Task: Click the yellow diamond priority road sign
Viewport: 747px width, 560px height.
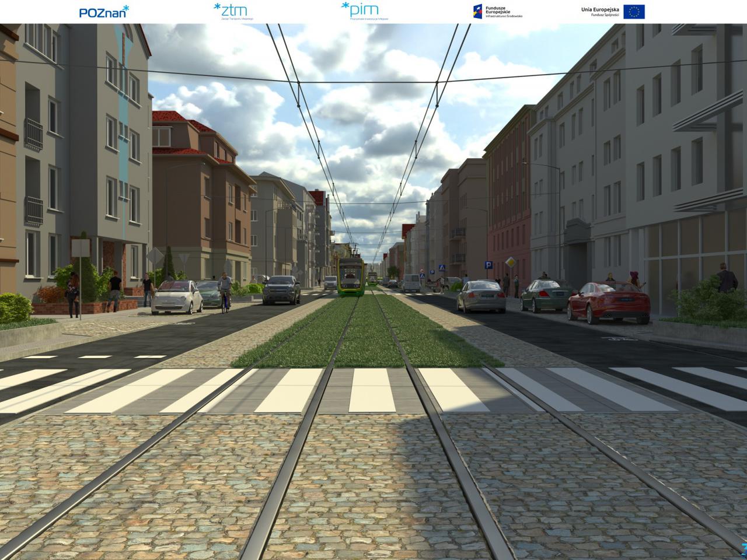Action: (x=511, y=262)
